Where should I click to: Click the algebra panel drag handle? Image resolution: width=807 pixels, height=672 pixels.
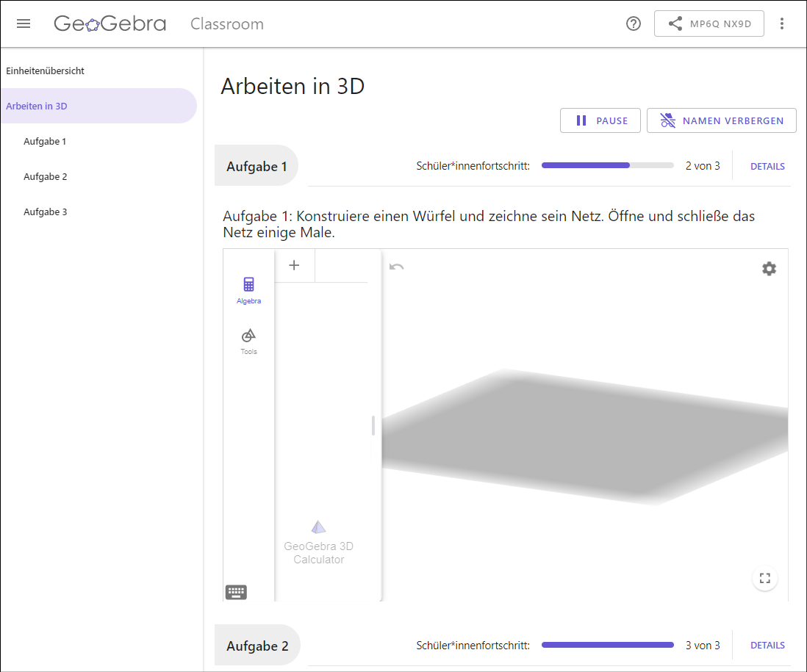373,425
